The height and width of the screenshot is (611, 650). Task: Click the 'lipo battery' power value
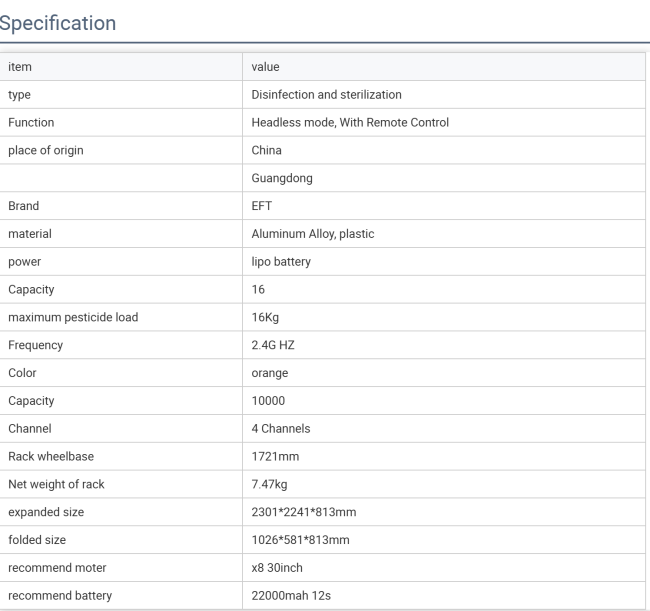[x=281, y=262]
